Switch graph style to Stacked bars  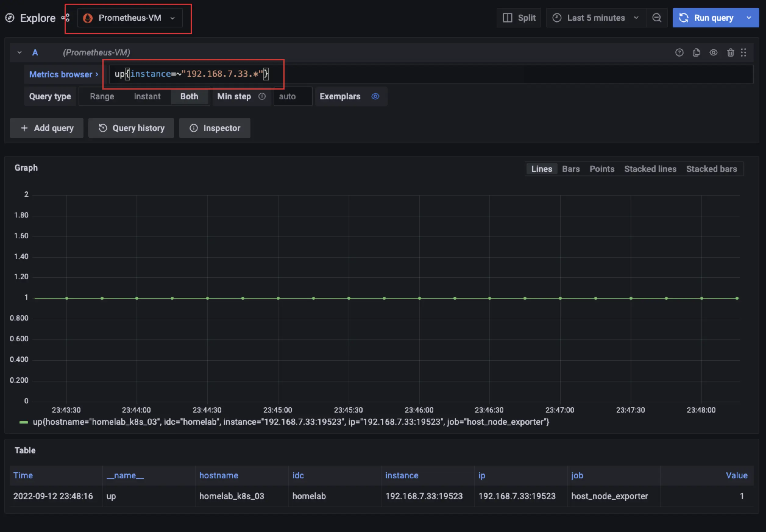pos(711,169)
